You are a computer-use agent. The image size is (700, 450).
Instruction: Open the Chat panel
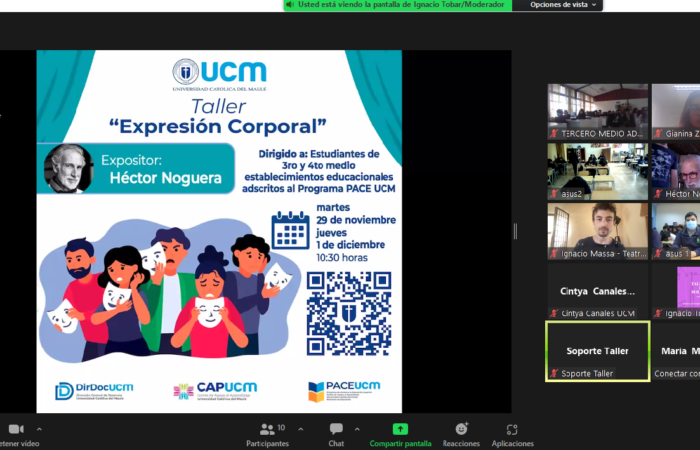click(336, 435)
